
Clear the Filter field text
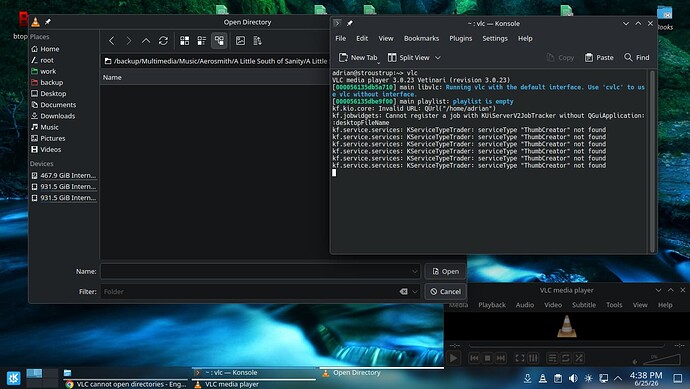click(x=404, y=291)
